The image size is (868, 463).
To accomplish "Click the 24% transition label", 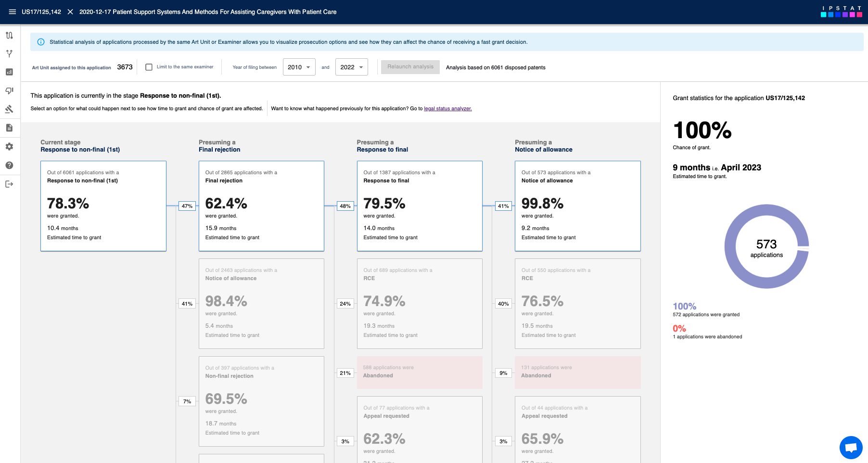I will 345,304.
